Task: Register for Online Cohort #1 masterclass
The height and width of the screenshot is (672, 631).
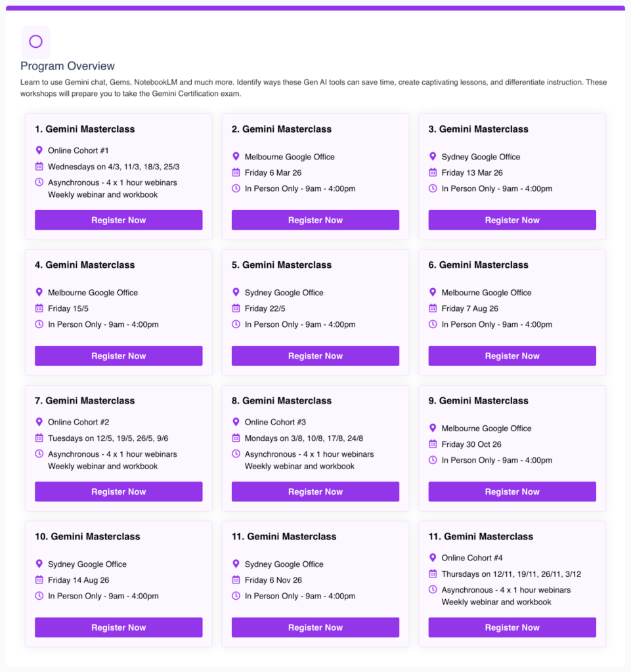Action: pos(118,220)
